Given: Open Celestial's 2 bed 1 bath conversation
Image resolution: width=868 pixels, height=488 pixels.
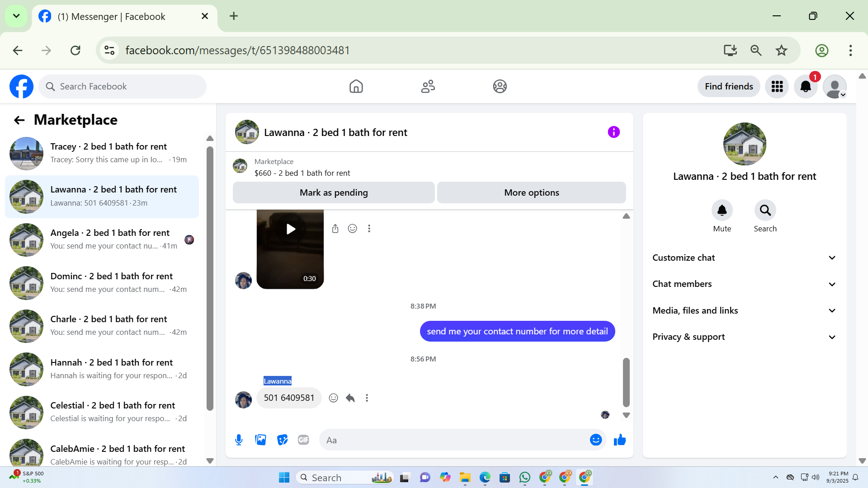Looking at the screenshot, I should [102, 413].
